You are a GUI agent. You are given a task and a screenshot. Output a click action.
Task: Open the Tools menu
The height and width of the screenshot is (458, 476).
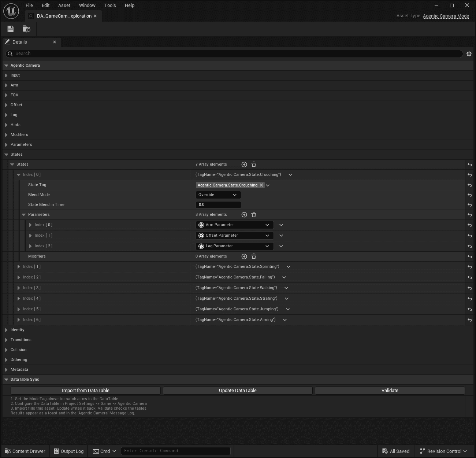point(110,5)
